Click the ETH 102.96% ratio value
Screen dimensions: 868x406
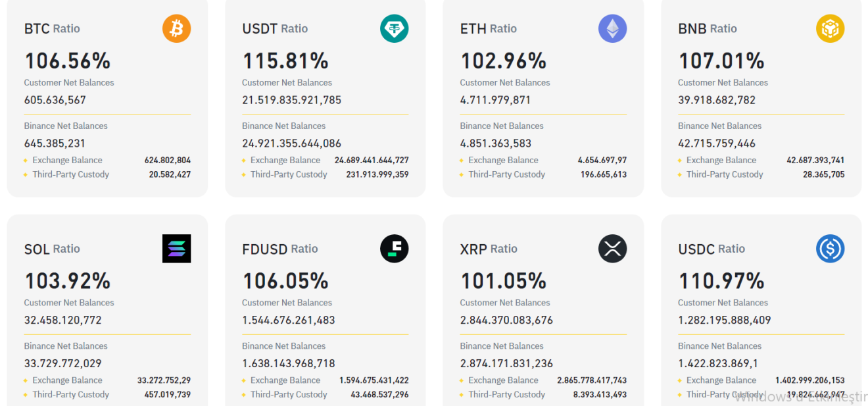503,61
